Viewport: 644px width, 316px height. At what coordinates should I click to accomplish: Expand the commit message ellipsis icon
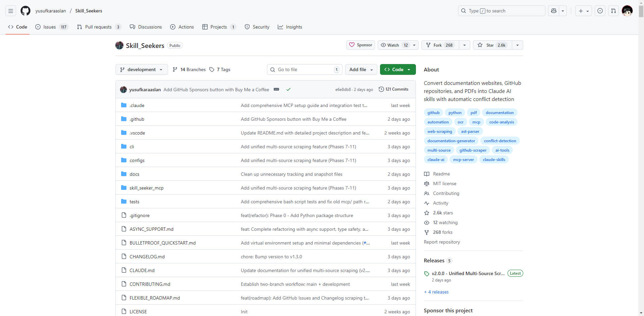click(x=276, y=89)
